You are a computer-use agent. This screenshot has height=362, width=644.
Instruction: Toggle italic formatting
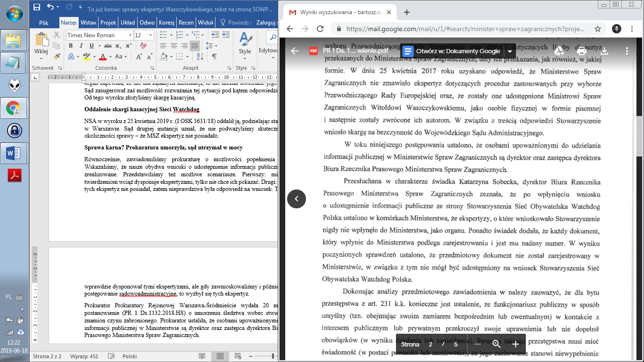(82, 46)
